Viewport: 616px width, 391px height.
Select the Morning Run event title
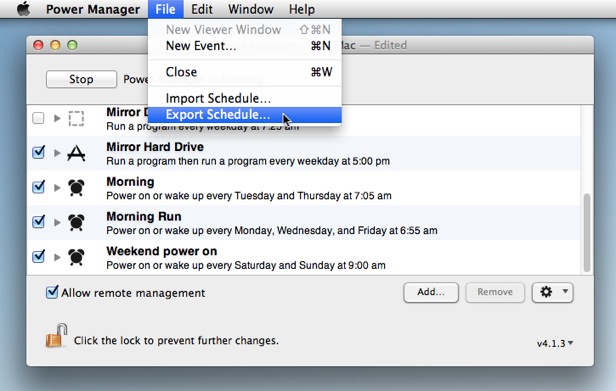(144, 217)
